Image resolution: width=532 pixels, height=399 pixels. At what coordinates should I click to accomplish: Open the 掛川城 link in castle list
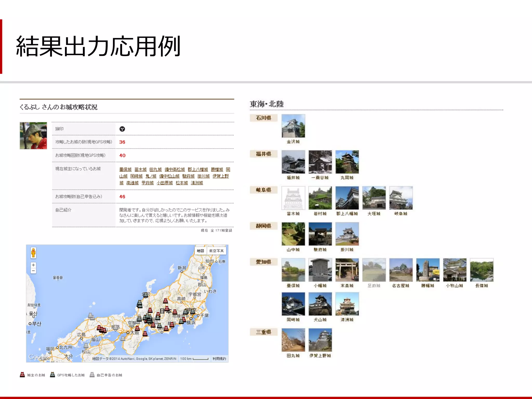(x=203, y=176)
